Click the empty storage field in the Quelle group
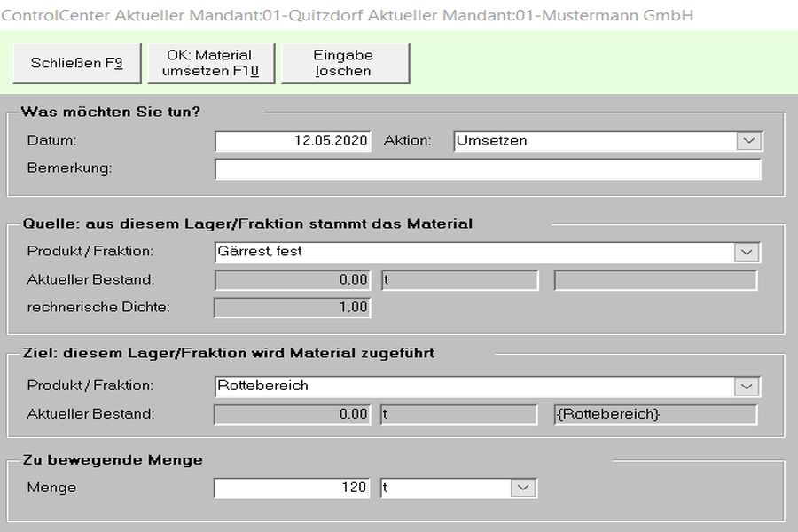Viewport: 798px width, 532px height. tap(655, 280)
